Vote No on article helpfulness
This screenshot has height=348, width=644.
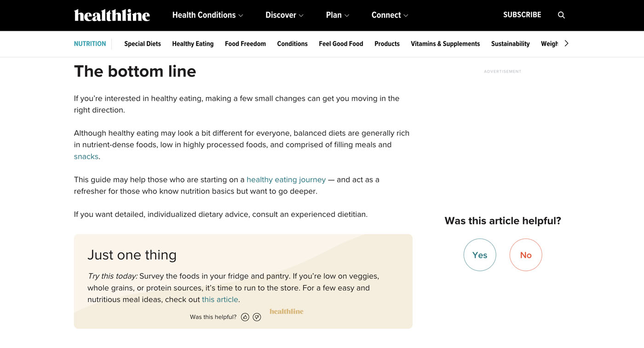(525, 255)
